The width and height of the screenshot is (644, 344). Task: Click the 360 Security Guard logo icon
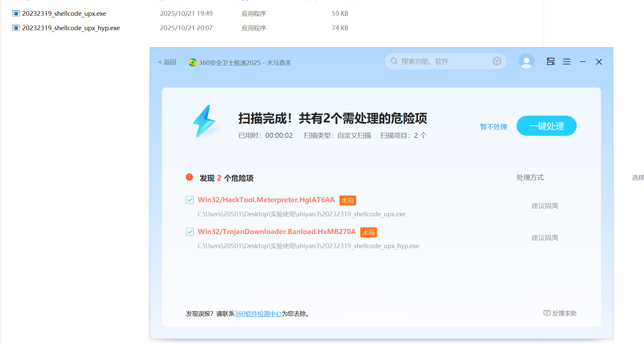pos(192,62)
